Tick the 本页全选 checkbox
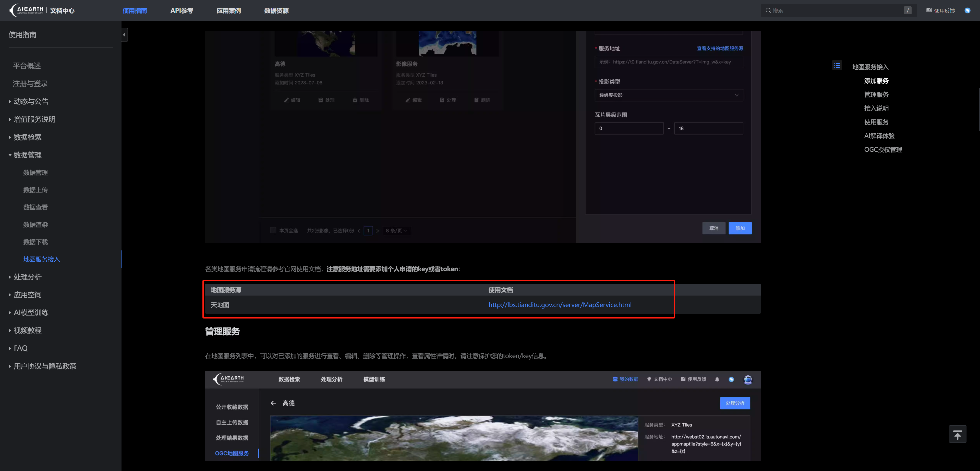980x471 pixels. pos(273,230)
